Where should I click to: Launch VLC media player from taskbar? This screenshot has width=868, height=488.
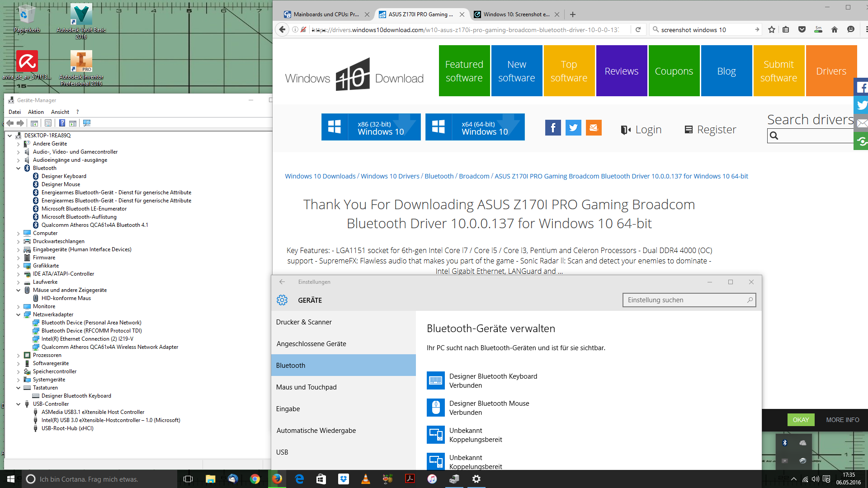click(x=365, y=479)
